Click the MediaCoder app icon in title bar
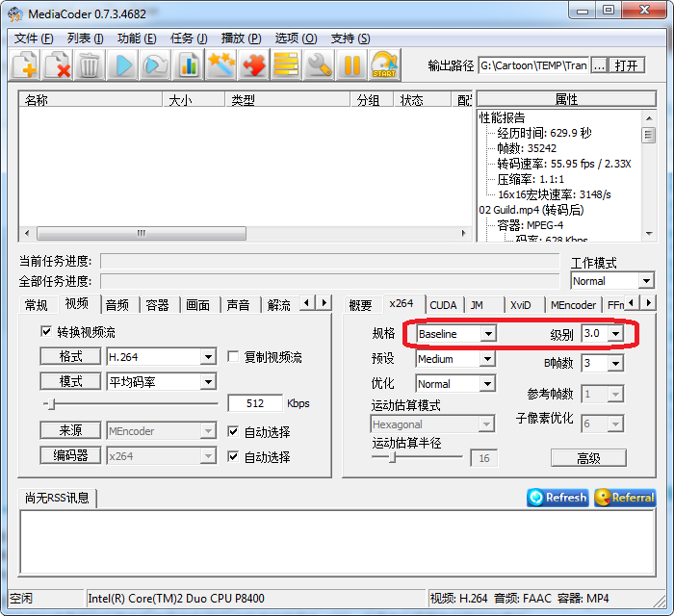The width and height of the screenshot is (674, 616). click(x=15, y=14)
